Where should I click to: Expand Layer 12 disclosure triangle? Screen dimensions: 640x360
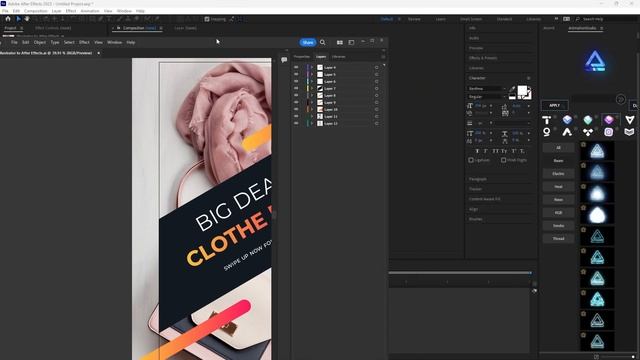click(312, 123)
